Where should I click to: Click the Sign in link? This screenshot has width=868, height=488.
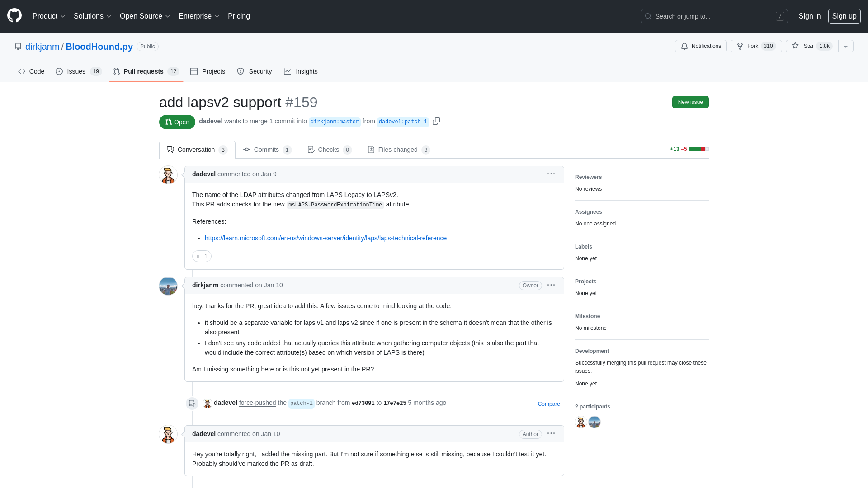(809, 16)
